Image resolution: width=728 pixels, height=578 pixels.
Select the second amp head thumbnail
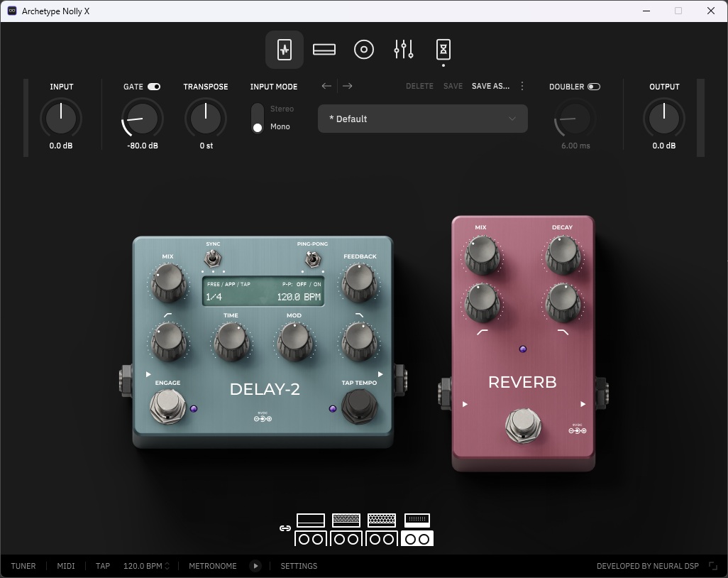click(346, 520)
